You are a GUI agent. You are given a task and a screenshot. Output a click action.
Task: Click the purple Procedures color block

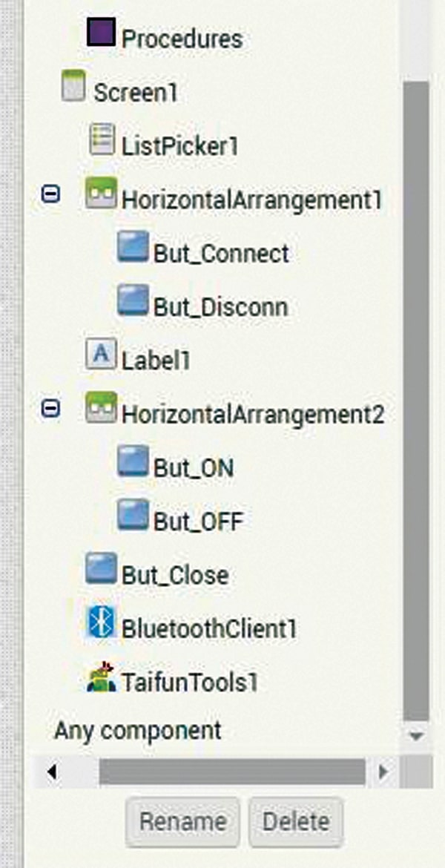(100, 33)
